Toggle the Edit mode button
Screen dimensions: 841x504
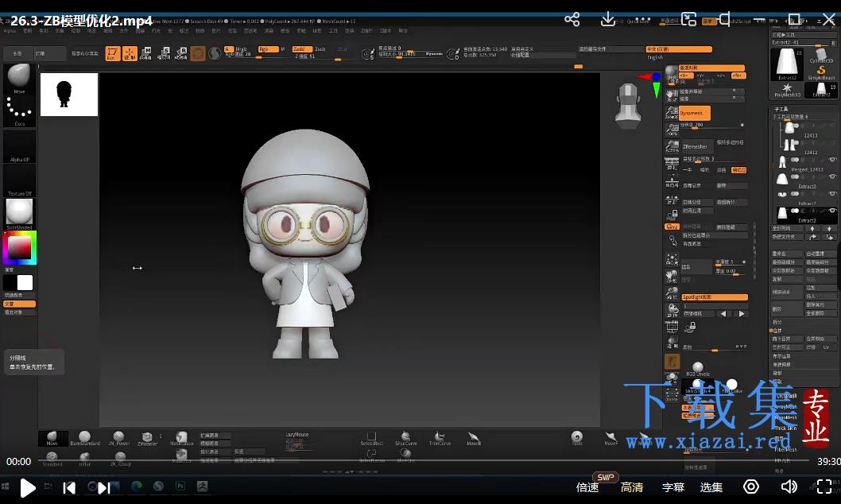point(113,53)
